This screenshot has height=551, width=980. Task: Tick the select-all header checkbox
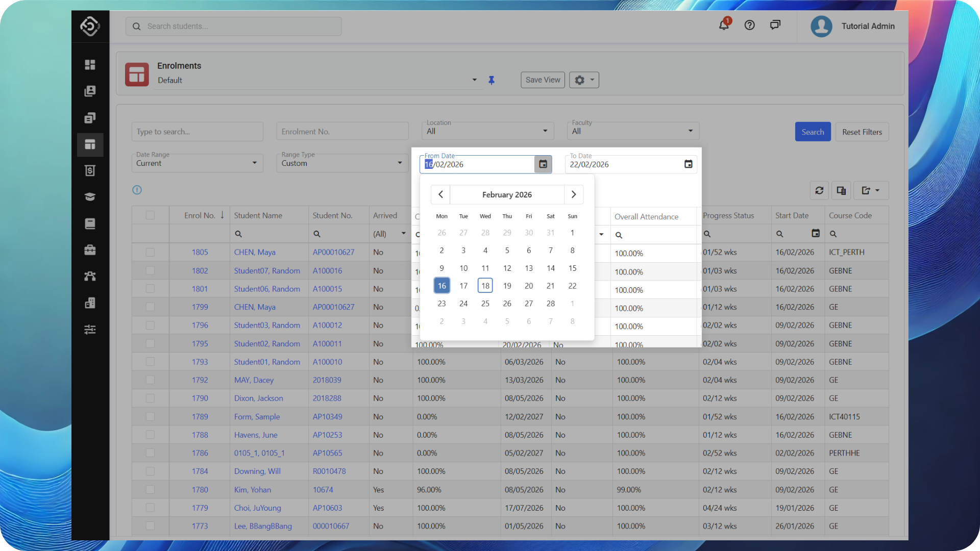click(x=150, y=215)
